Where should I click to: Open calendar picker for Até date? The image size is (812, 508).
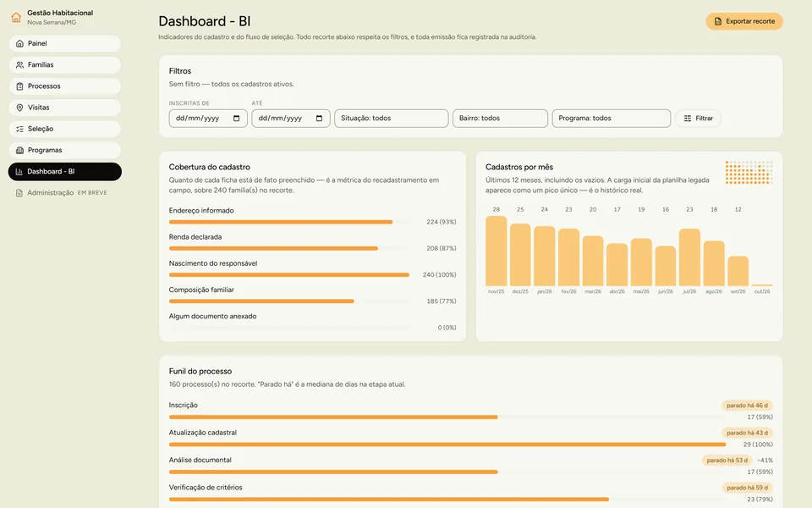tap(320, 119)
